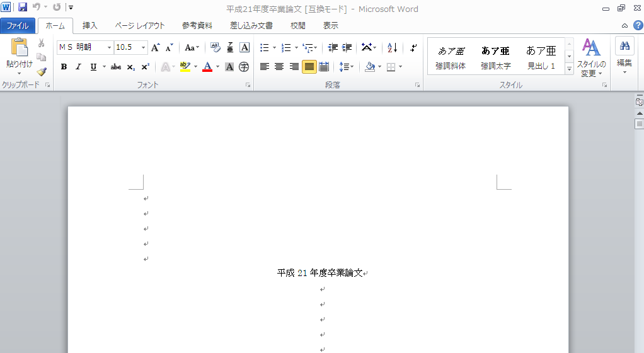Apply the 見出し 1 style
Image resolution: width=644 pixels, height=353 pixels.
pyautogui.click(x=541, y=57)
